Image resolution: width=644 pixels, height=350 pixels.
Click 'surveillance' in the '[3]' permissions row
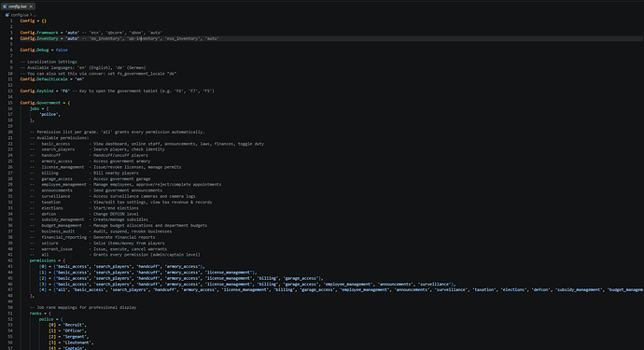pos(434,285)
